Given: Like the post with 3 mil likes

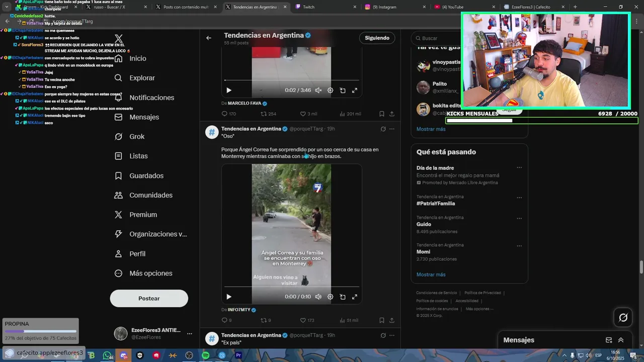Looking at the screenshot, I should coord(308,114).
